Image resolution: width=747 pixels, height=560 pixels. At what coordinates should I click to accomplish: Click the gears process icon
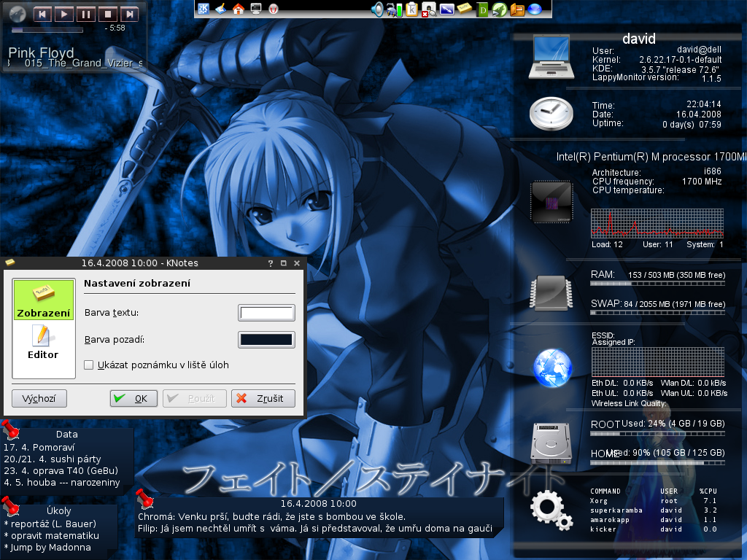point(551,510)
